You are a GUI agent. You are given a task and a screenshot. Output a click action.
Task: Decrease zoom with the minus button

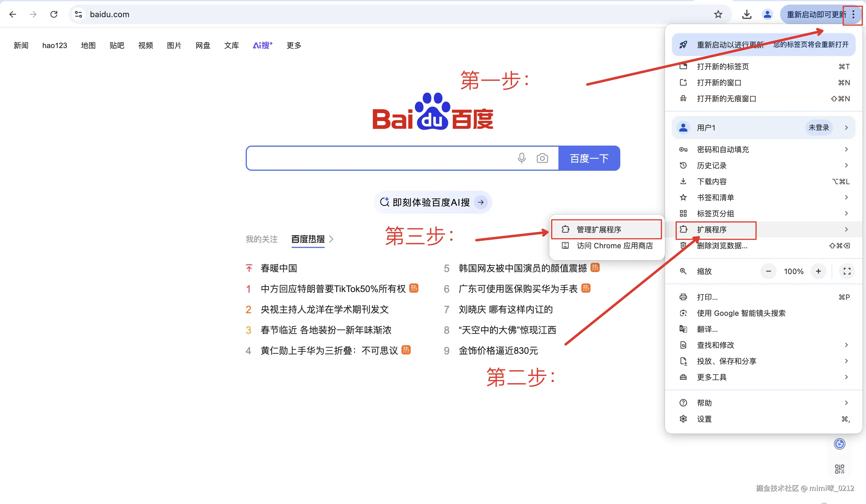[768, 271]
